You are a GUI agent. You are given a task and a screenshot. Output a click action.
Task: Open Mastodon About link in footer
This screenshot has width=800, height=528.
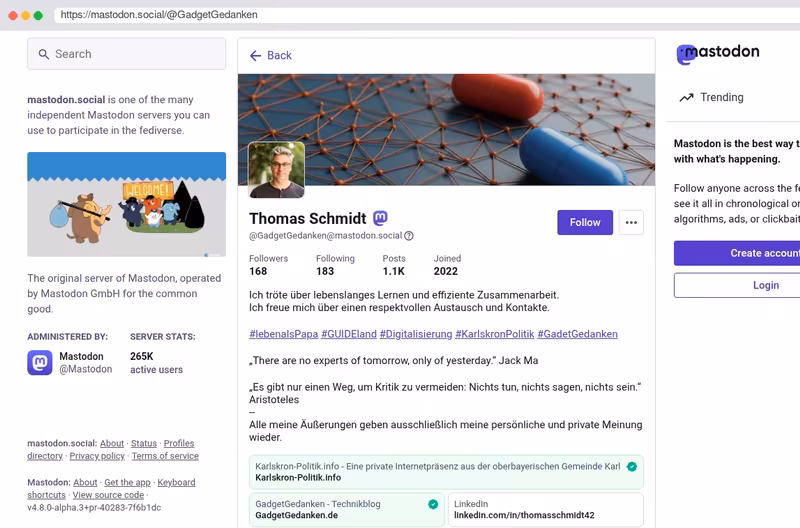click(x=85, y=483)
